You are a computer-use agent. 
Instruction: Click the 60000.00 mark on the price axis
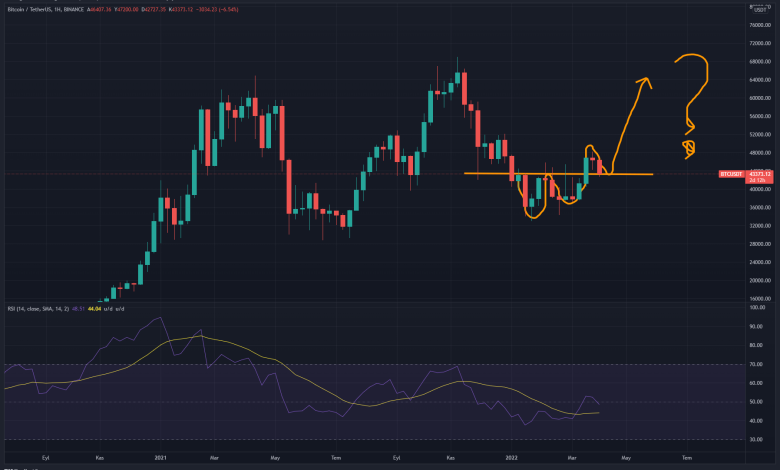pos(758,98)
